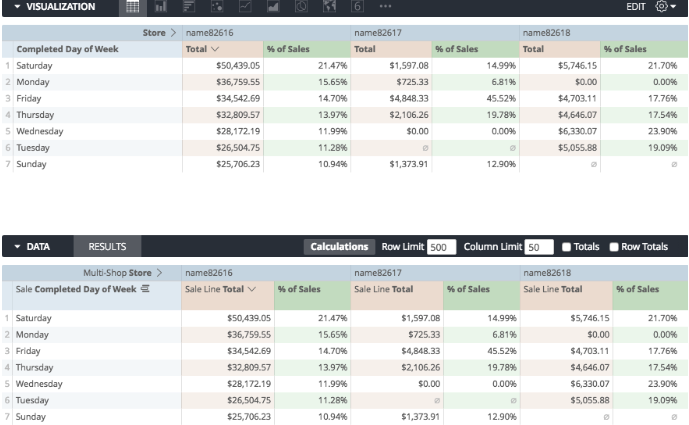Select the single value visualization
689x425 pixels.
(357, 7)
